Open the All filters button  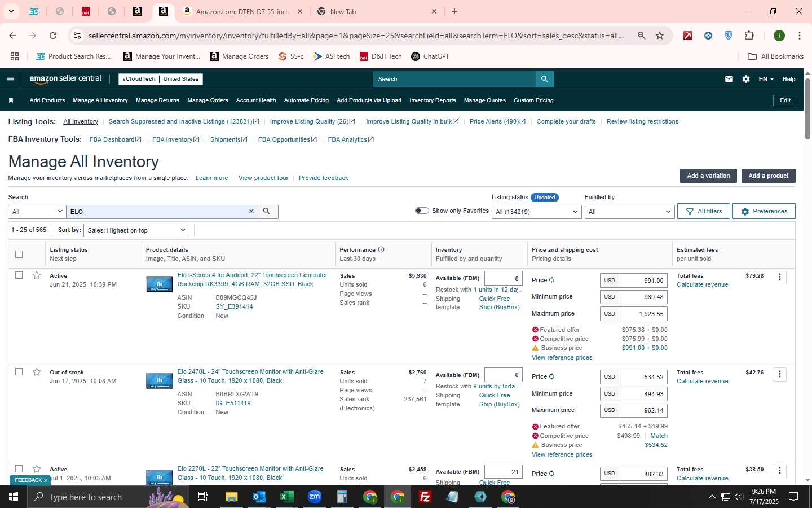pos(704,211)
